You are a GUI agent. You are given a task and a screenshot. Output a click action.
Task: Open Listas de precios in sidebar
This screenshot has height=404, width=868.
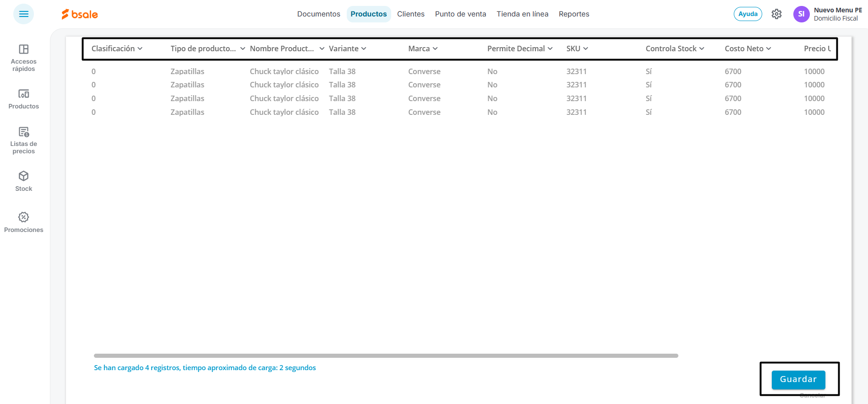[24, 140]
